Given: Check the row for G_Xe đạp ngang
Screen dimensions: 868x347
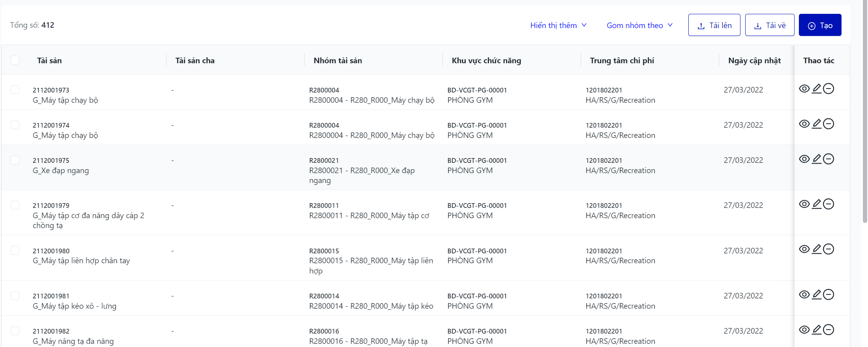Looking at the screenshot, I should coord(15,160).
